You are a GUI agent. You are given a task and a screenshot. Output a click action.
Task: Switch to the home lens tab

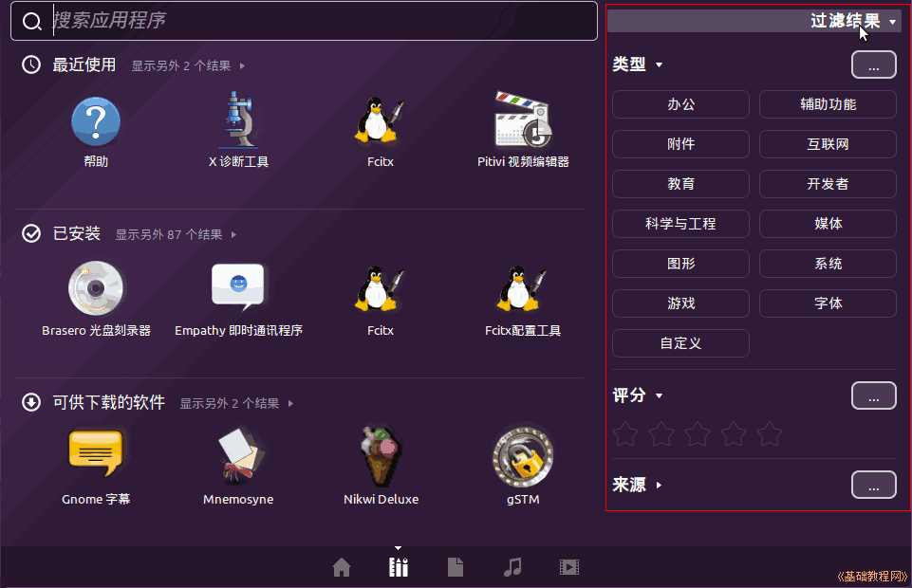(342, 567)
